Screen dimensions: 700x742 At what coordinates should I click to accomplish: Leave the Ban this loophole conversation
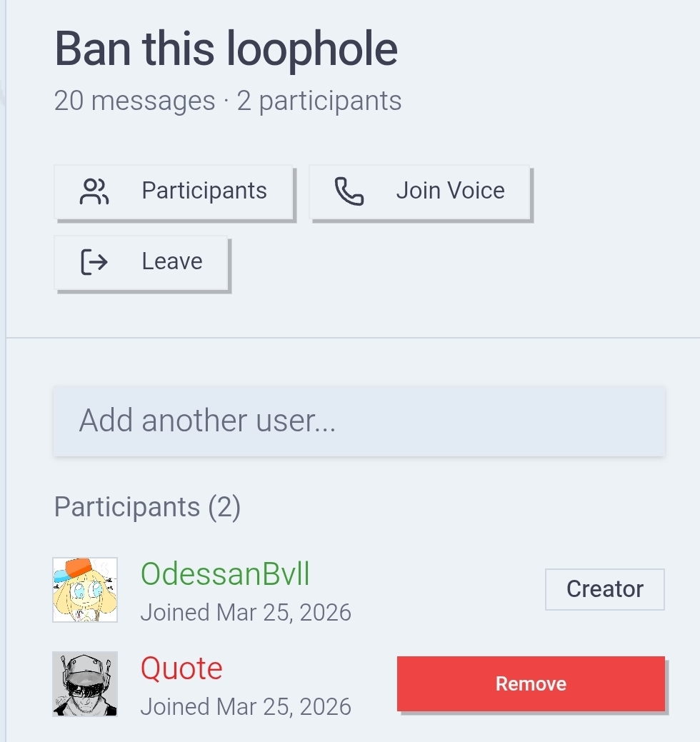tap(141, 263)
